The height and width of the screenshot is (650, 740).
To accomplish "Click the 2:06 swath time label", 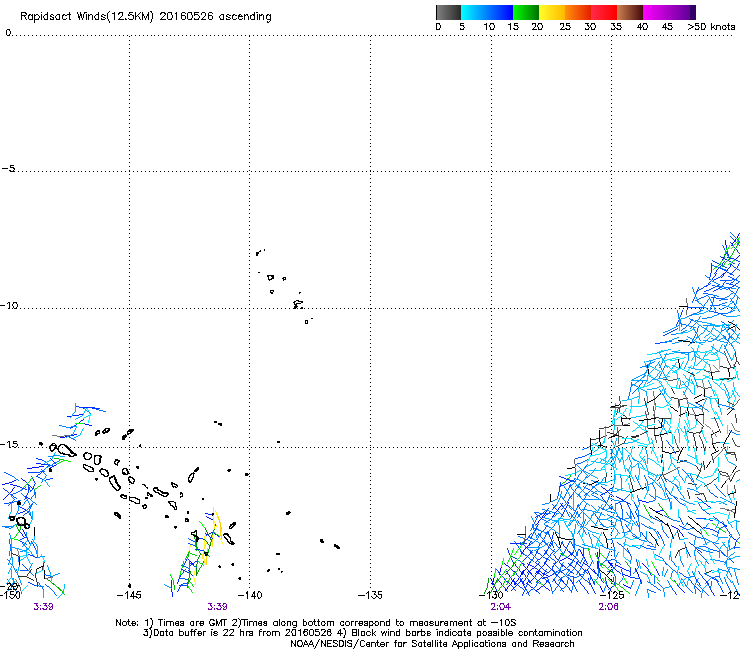I will coord(608,607).
